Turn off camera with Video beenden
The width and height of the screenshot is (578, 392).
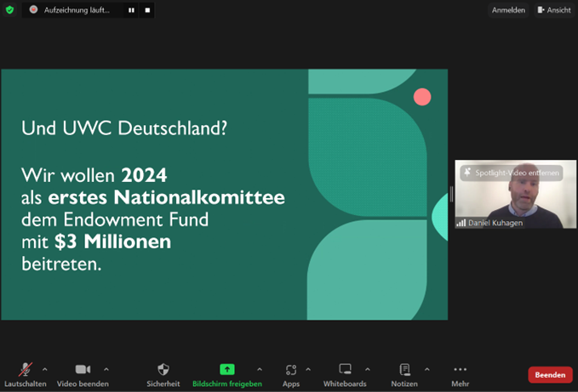pos(83,370)
